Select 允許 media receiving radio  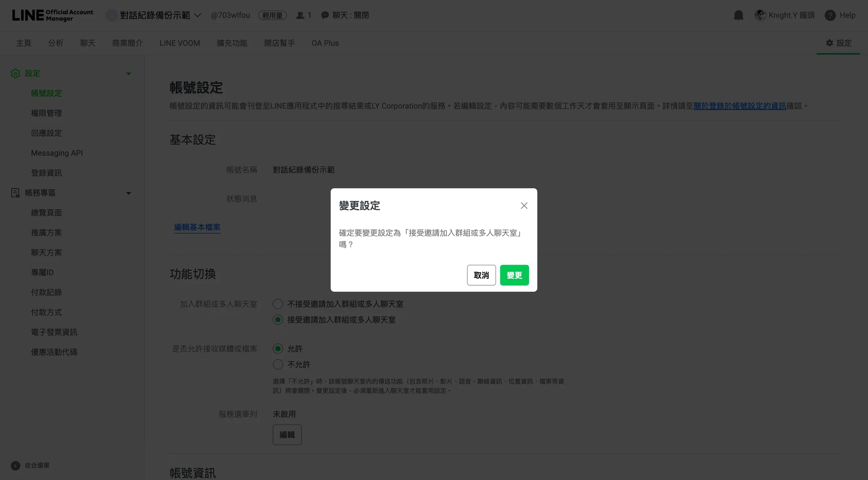click(278, 349)
